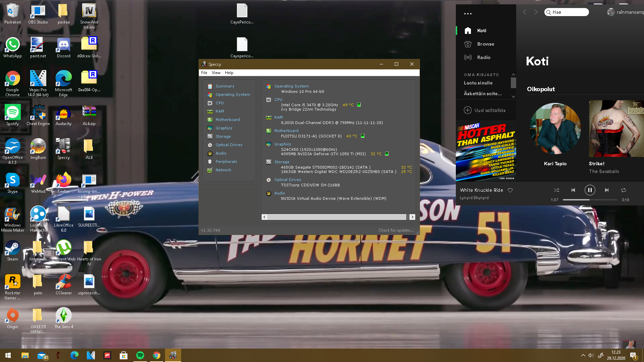Open the CPU section in Speccy sidebar
The image size is (644, 362).
point(219,103)
